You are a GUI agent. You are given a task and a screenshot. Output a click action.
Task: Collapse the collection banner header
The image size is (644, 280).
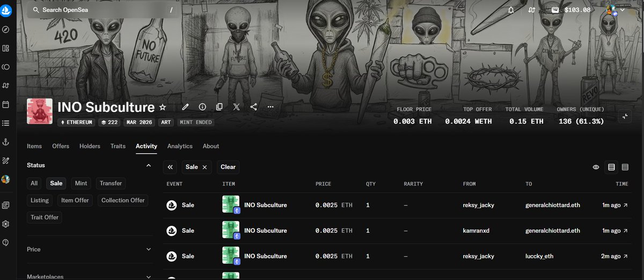pos(625,116)
